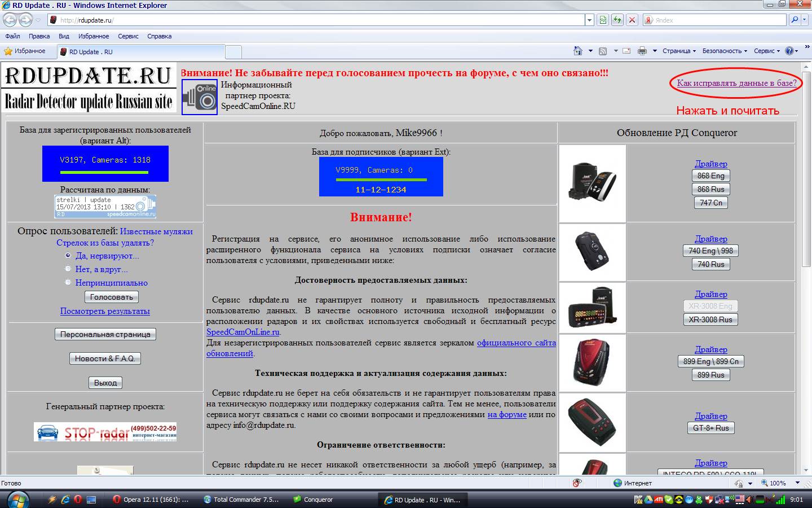Click the RSS feeds icon
The image size is (812, 508).
click(x=603, y=51)
